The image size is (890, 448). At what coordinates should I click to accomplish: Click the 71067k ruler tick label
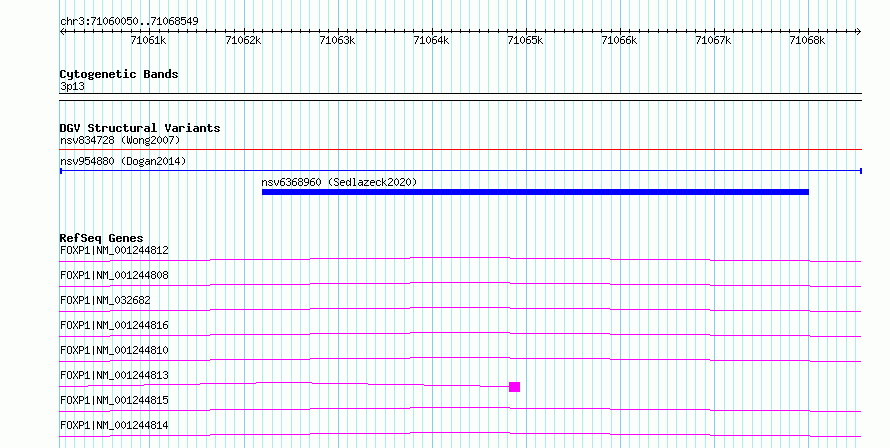[x=713, y=40]
